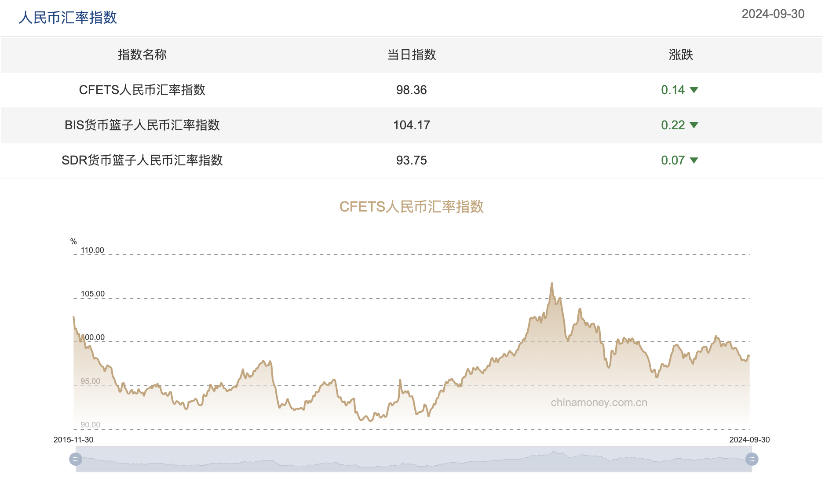Click the green triangle beside 0.22
The image size is (825, 504).
[x=695, y=125]
